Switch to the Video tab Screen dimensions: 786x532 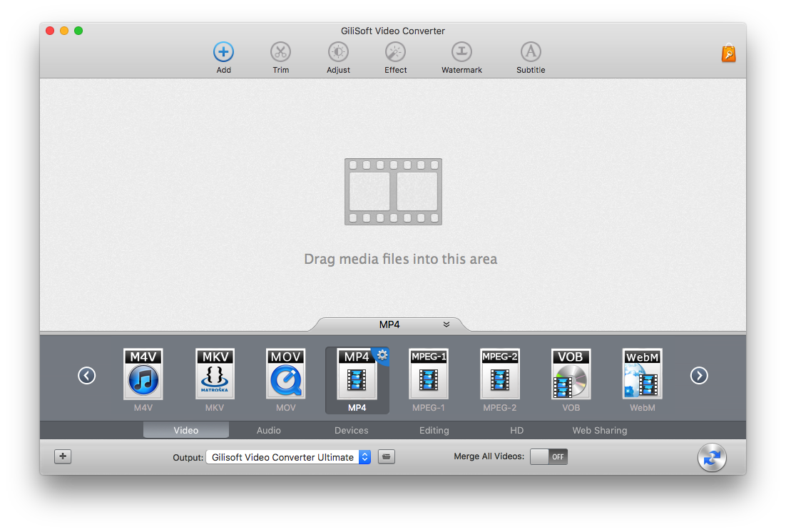(x=186, y=430)
